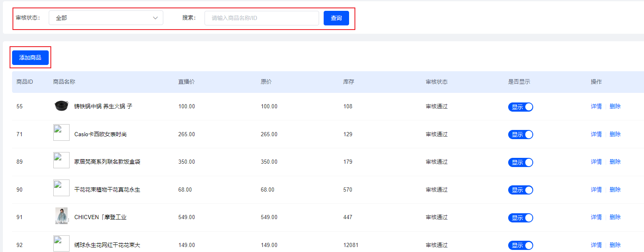Toggle 显示 switch for product ID 91
Viewport: 644px width, 252px height.
pos(520,218)
